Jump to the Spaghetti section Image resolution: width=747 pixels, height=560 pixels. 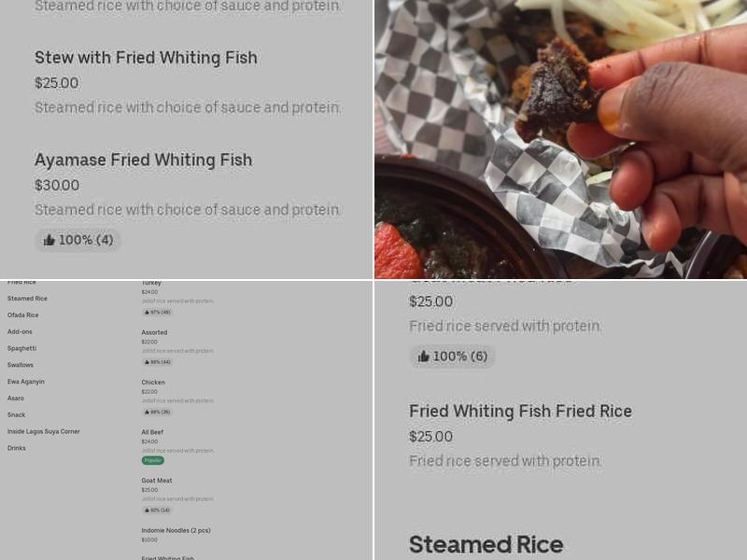(21, 348)
